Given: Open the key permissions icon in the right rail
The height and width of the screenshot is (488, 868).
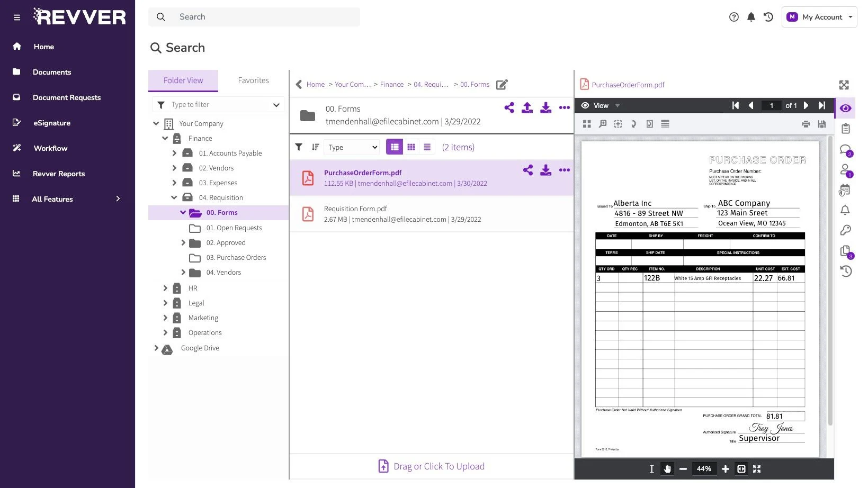Looking at the screenshot, I should point(846,230).
